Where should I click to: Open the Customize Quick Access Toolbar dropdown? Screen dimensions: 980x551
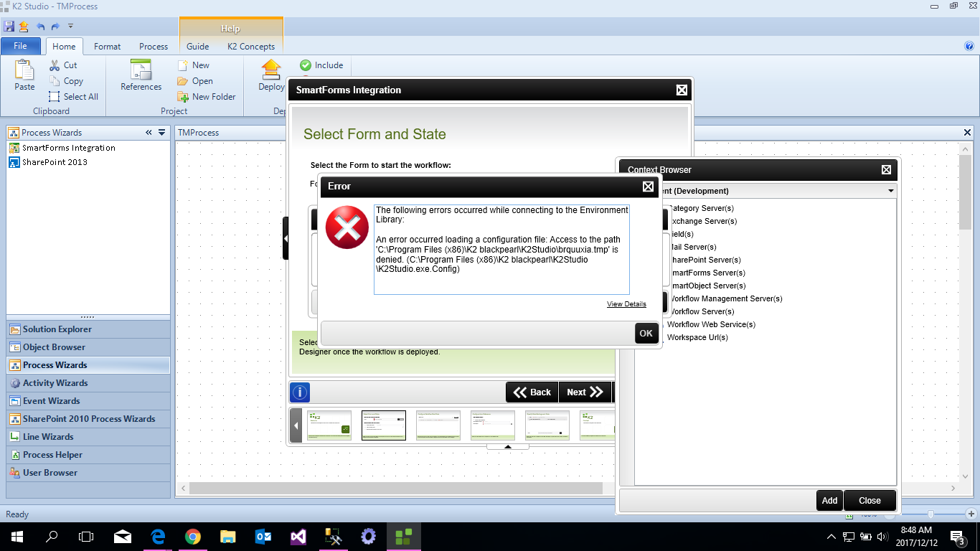point(70,27)
